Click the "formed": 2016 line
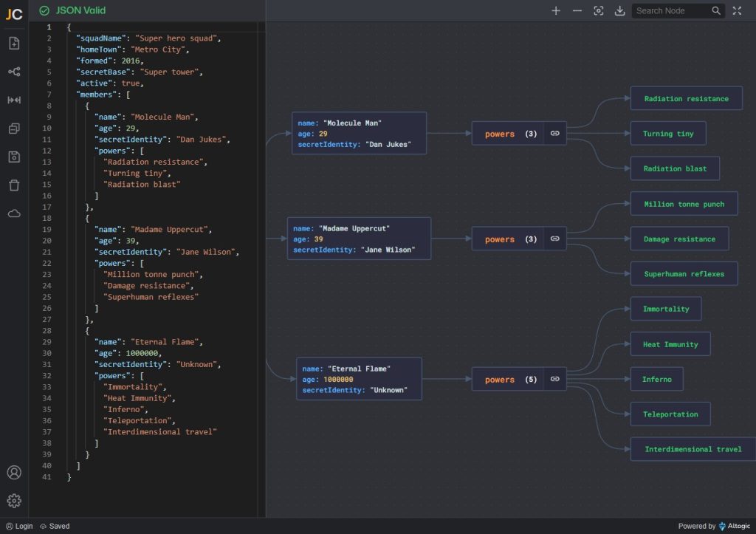 coord(110,61)
